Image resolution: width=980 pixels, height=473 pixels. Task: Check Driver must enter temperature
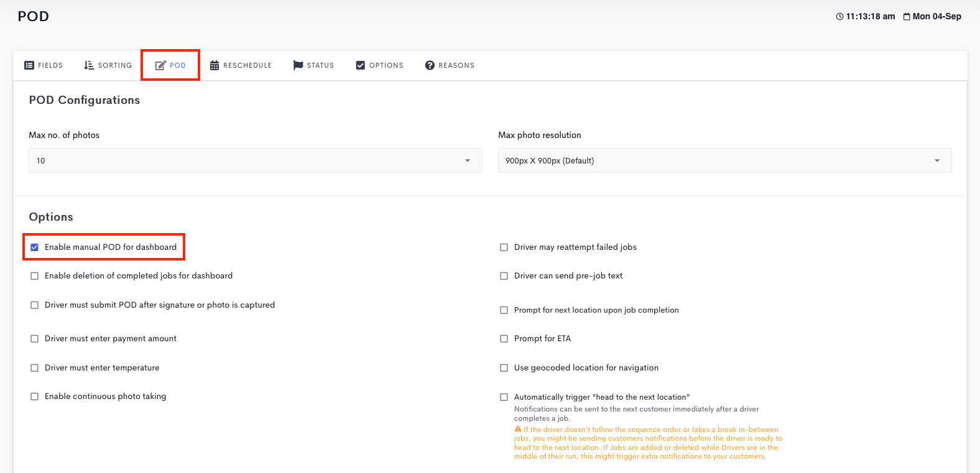coord(35,368)
